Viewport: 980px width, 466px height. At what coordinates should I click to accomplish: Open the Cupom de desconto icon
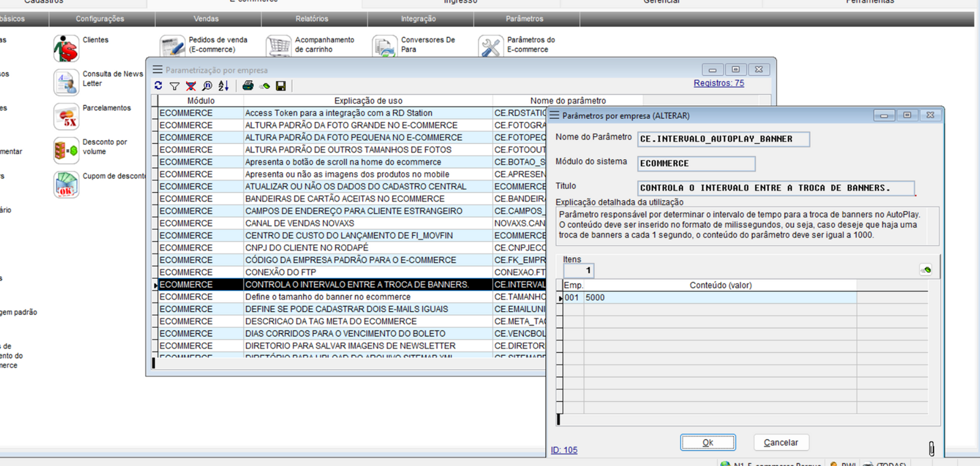(x=66, y=185)
